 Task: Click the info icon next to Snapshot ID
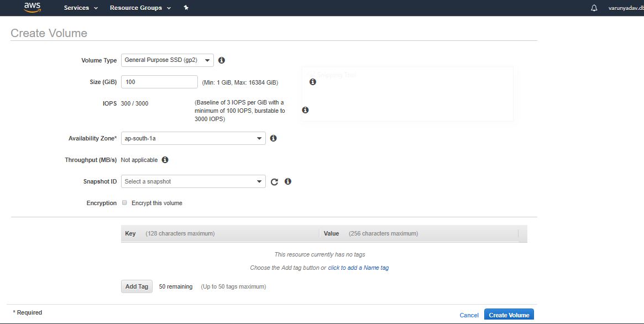tap(287, 181)
